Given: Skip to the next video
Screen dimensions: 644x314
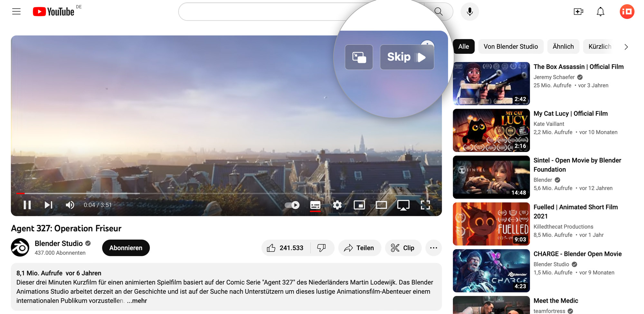Looking at the screenshot, I should point(49,205).
